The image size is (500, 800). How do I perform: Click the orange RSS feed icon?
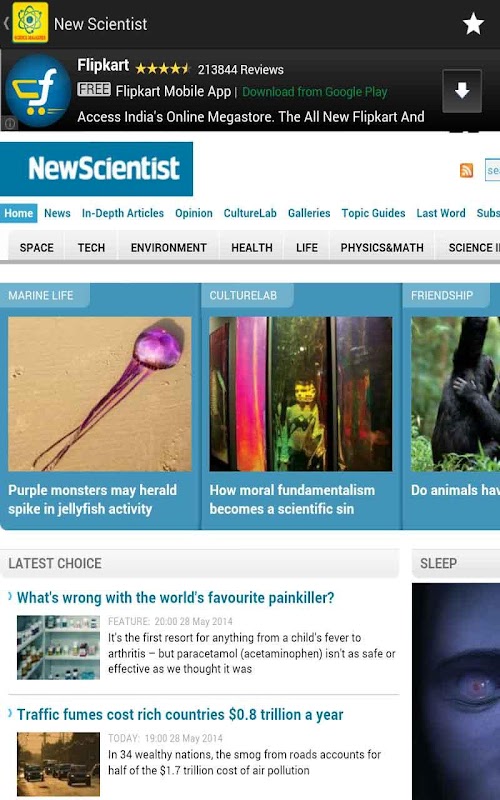pos(466,170)
